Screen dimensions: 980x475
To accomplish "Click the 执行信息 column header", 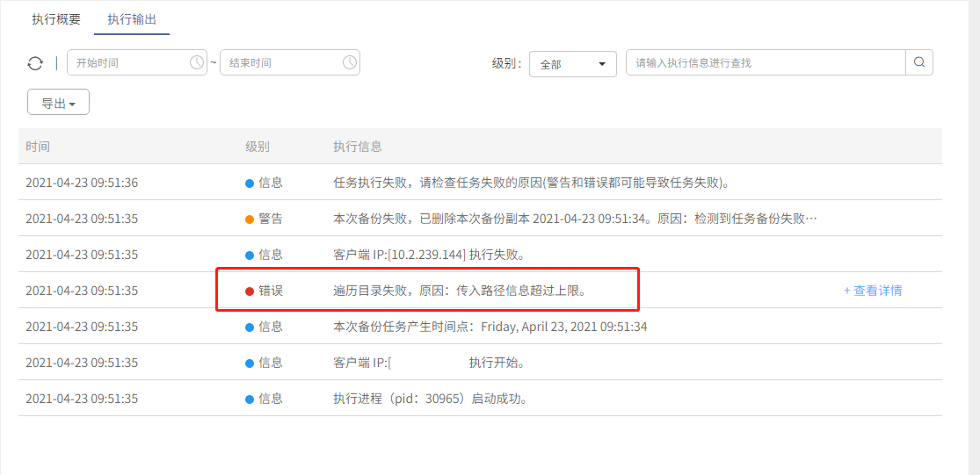I will pos(358,147).
